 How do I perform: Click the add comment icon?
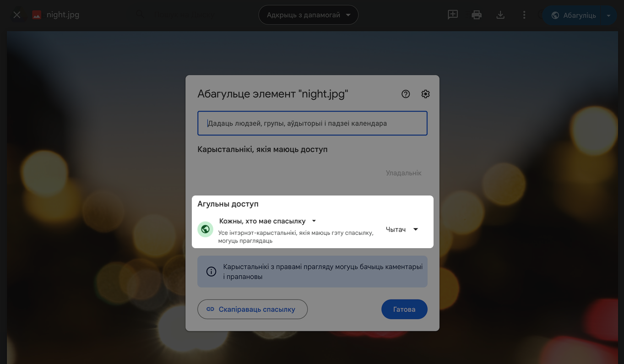pyautogui.click(x=453, y=15)
